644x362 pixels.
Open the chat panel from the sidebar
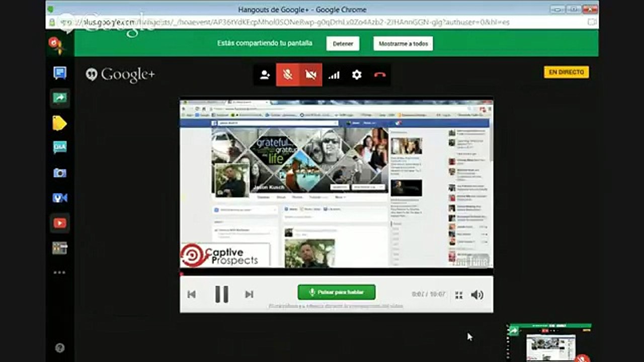tap(60, 73)
